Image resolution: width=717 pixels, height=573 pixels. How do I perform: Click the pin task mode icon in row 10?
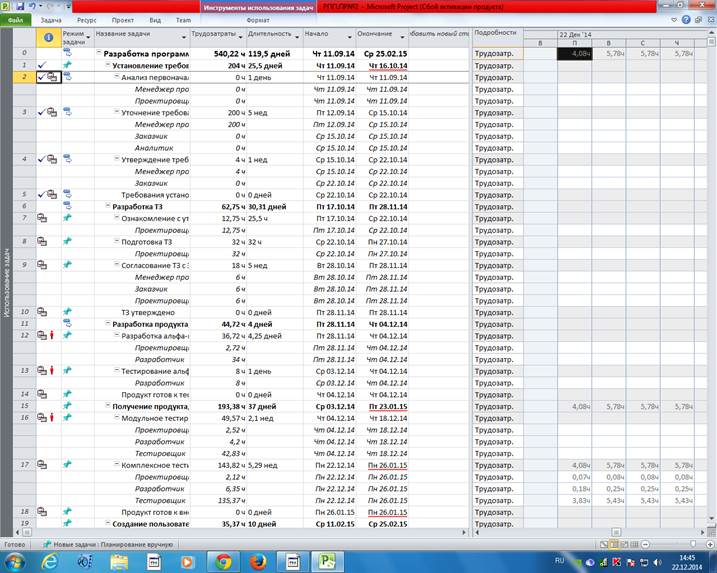coord(67,312)
